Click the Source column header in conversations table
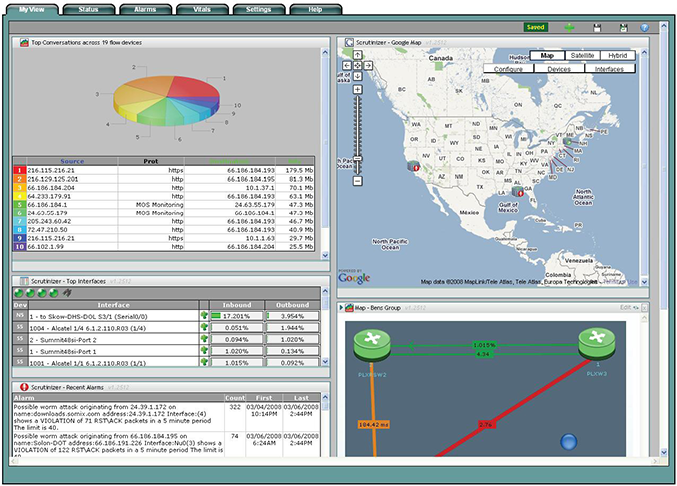Image resolution: width=677 pixels, height=486 pixels. pyautogui.click(x=72, y=160)
